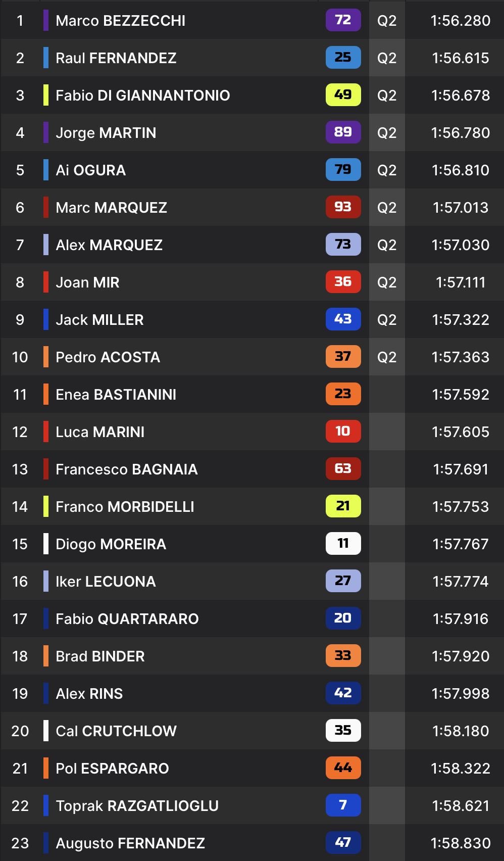Screen dimensions: 504x861
Task: Click the yellow team color bar beside Franco MORBIDELLI
Action: point(46,506)
